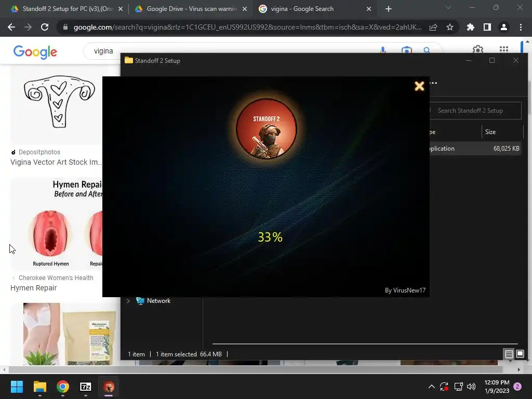Open Google quick settings gear
The image size is (532, 399).
click(478, 50)
